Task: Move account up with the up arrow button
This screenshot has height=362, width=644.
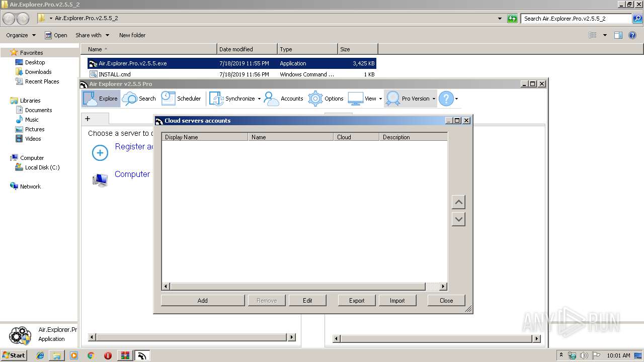Action: click(458, 202)
